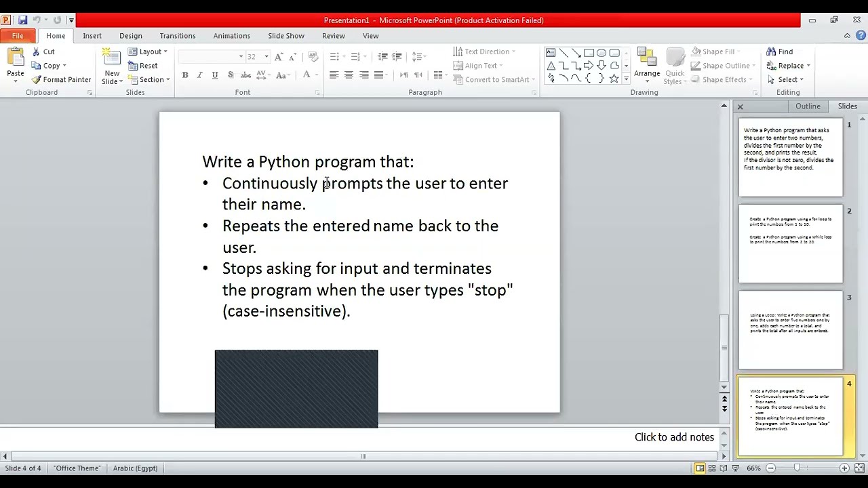The height and width of the screenshot is (488, 868).
Task: Decrease the list indent level
Action: click(x=382, y=57)
